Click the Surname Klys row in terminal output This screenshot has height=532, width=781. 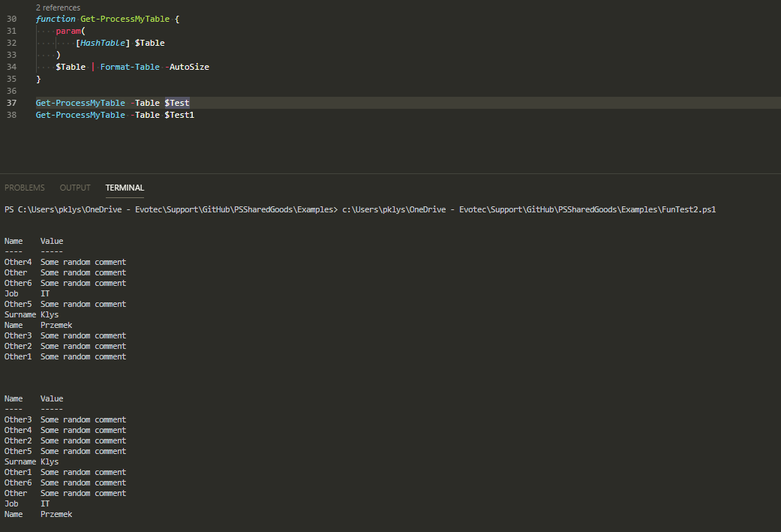[x=30, y=314]
